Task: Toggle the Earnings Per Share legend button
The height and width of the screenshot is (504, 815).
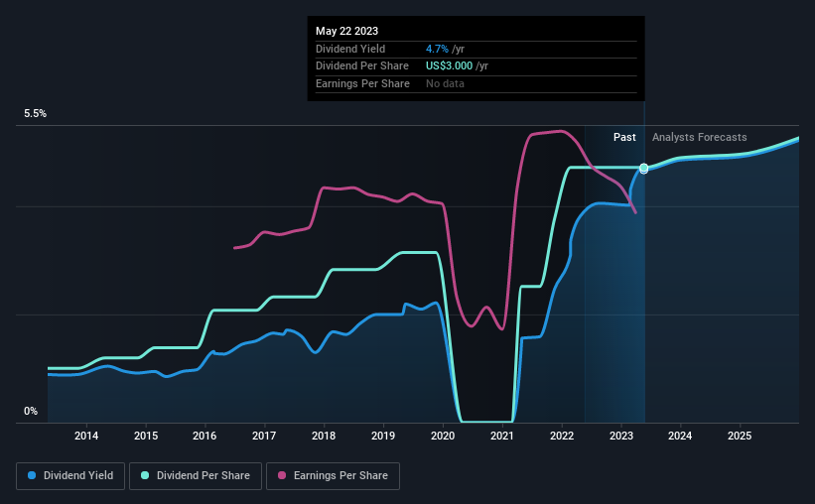Action: click(x=333, y=476)
